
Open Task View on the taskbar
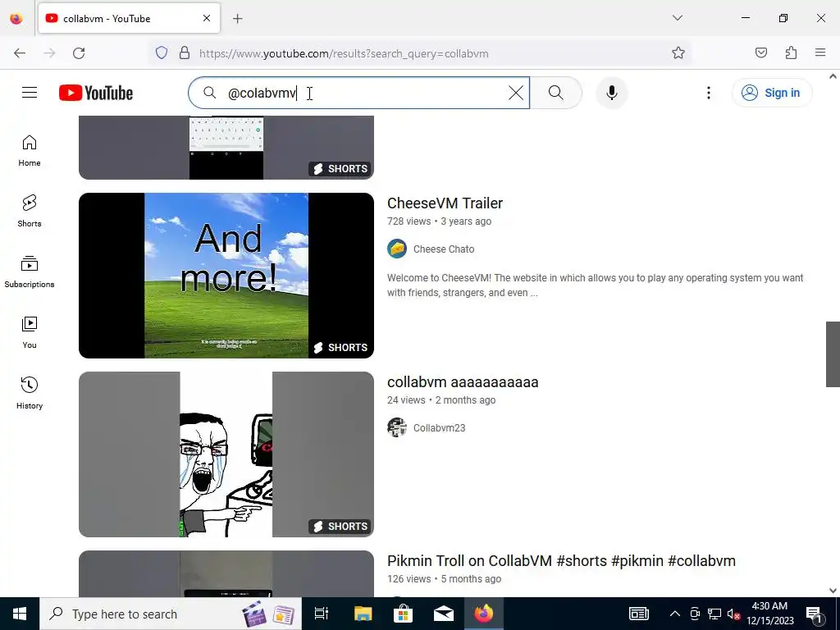point(322,614)
